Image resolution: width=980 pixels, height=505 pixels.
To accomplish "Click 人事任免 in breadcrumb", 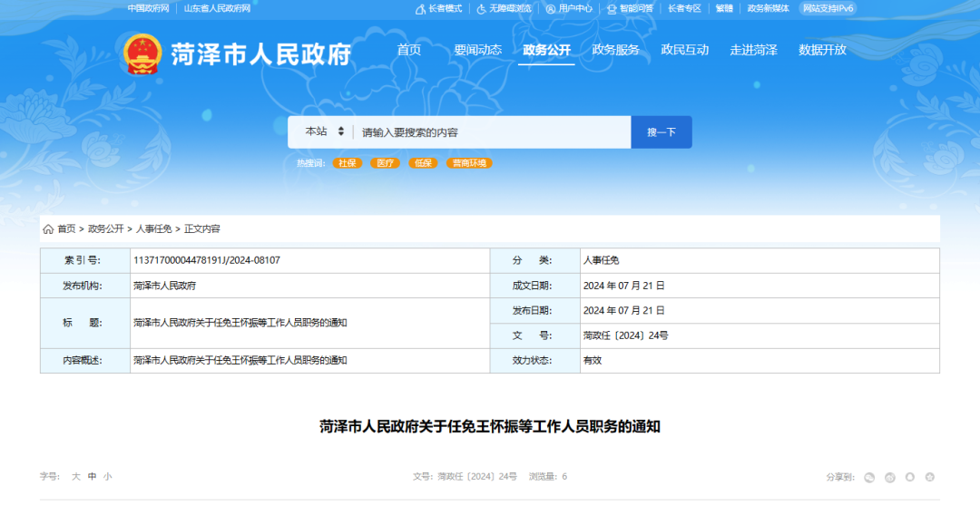I will 153,229.
